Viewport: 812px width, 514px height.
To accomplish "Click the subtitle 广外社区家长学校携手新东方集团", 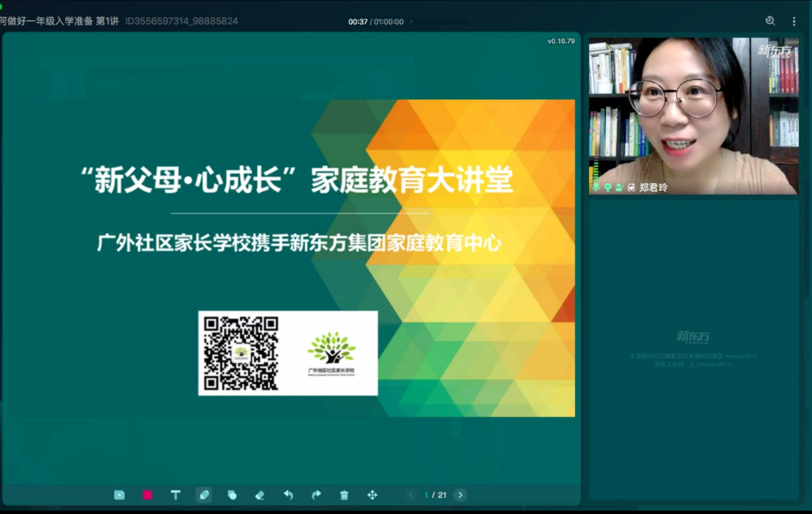I will pyautogui.click(x=241, y=243).
